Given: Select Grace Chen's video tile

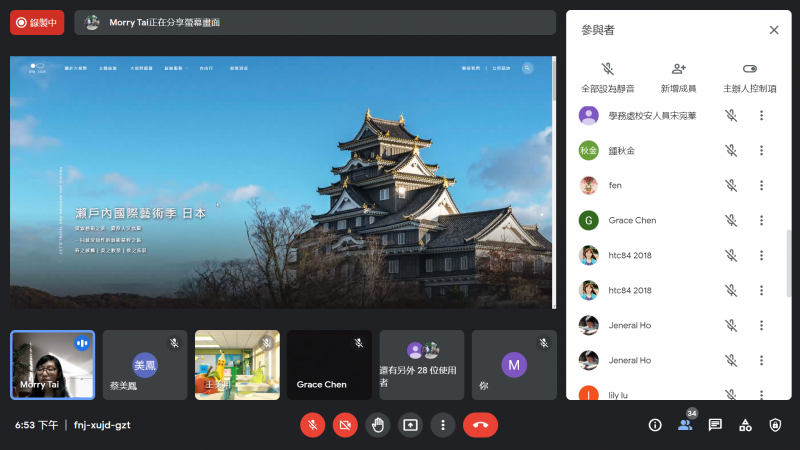Looking at the screenshot, I should pyautogui.click(x=330, y=365).
